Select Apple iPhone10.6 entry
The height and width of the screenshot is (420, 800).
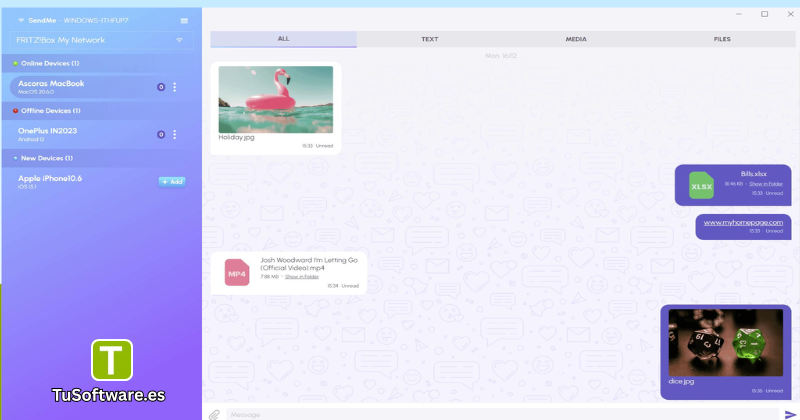coord(50,181)
